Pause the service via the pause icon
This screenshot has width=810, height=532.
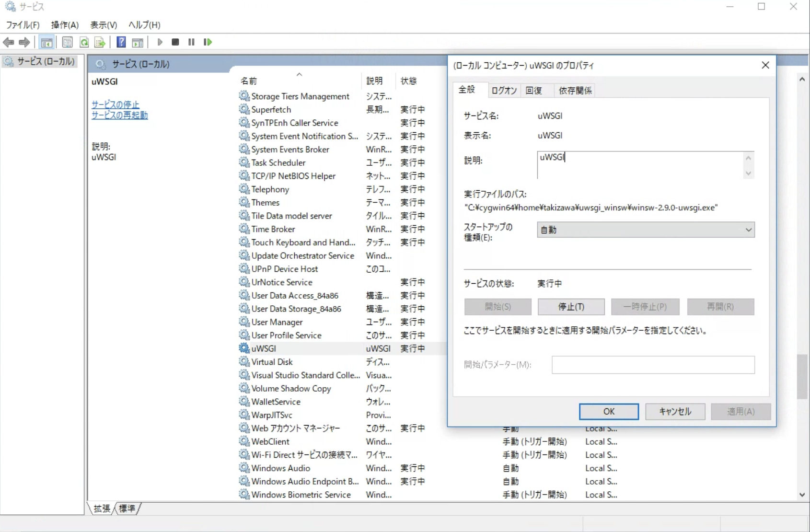(x=191, y=42)
